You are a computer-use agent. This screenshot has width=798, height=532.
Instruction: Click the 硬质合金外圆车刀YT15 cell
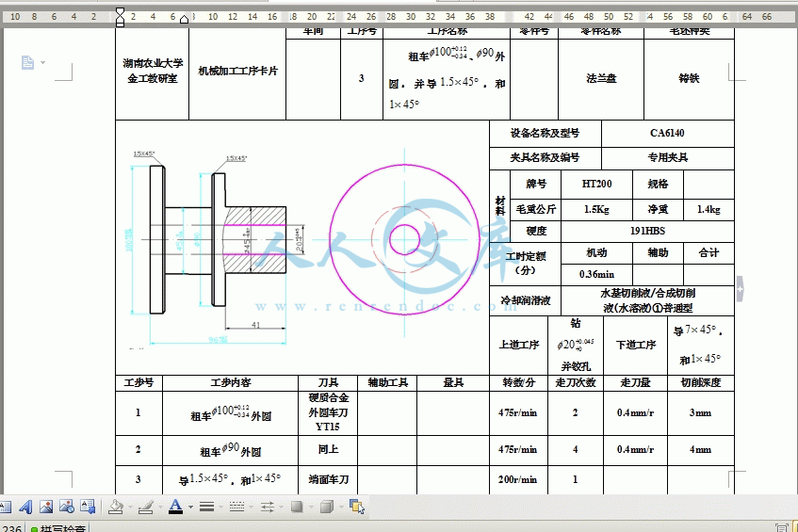pos(328,412)
